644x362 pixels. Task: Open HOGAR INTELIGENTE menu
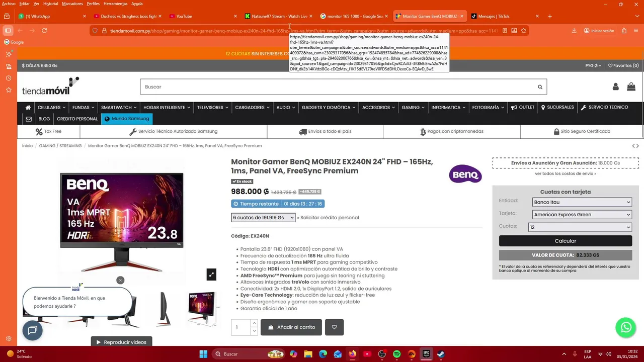[x=167, y=108]
